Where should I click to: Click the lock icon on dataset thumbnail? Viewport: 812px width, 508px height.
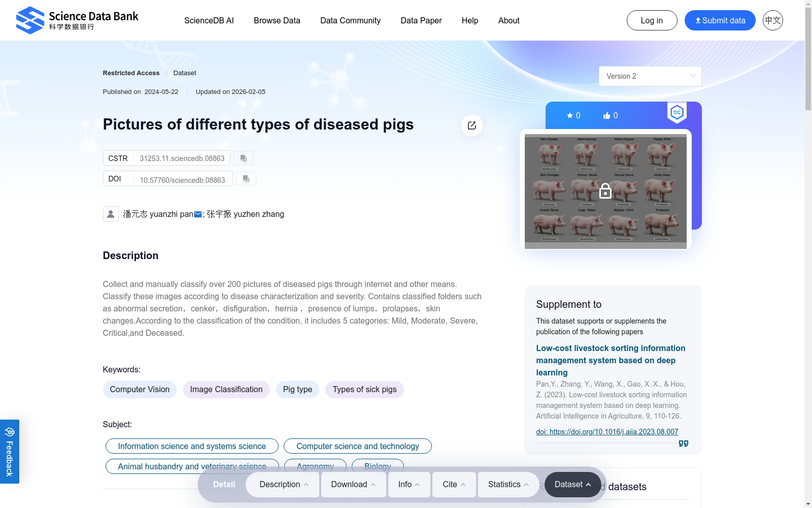[x=605, y=191]
